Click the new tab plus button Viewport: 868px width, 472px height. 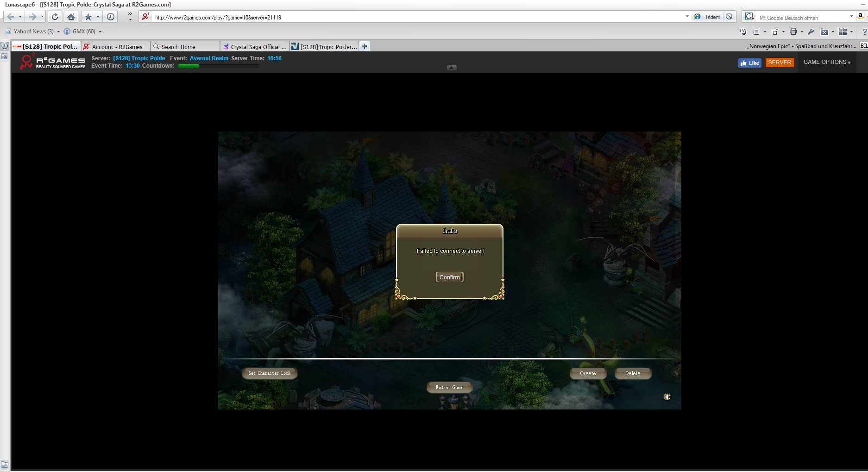[x=365, y=46]
